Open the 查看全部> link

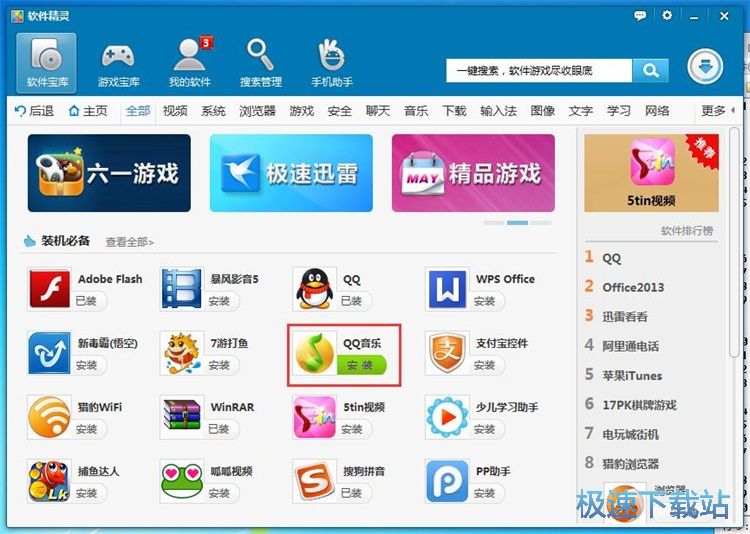point(130,242)
